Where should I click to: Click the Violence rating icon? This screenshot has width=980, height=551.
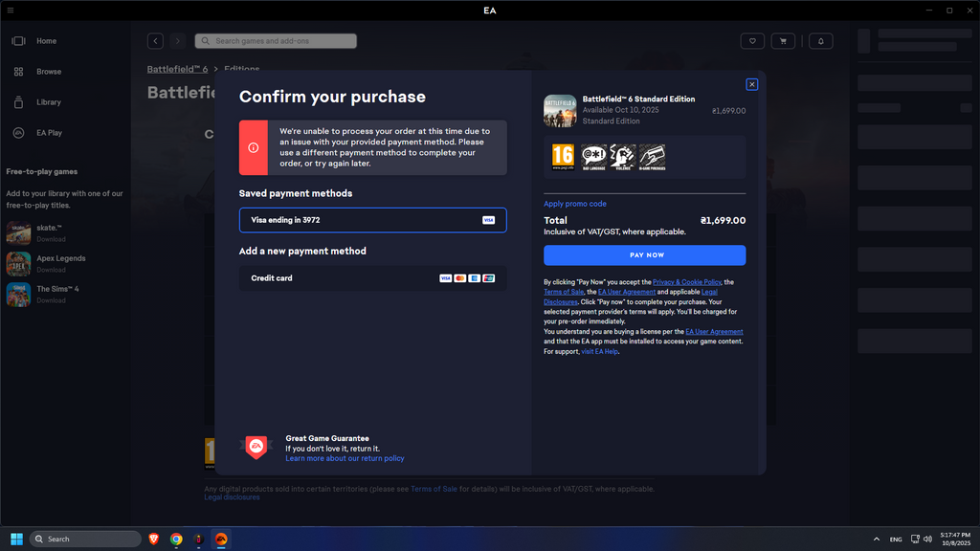(622, 157)
